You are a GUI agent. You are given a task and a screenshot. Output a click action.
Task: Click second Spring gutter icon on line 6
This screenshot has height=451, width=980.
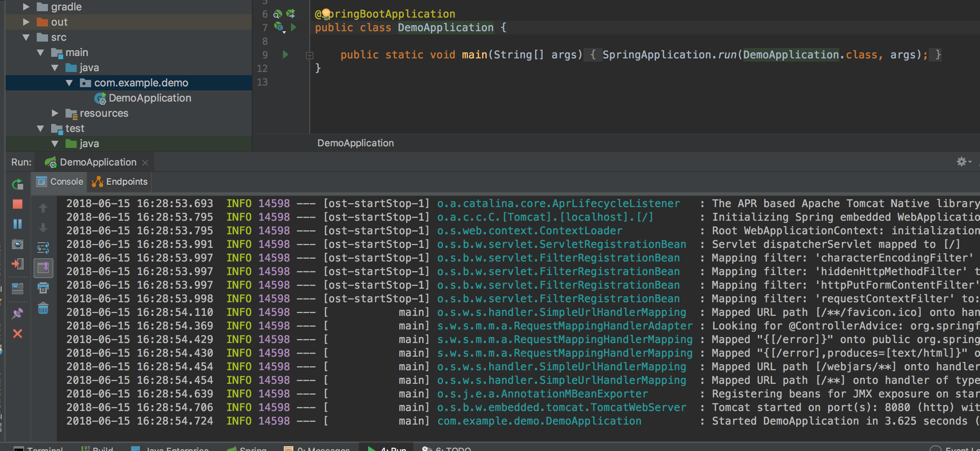(x=291, y=14)
